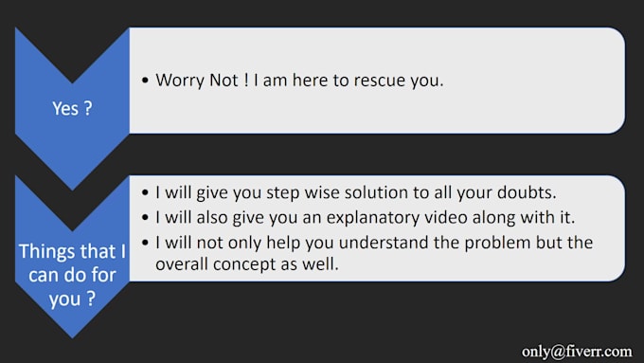Click the word 'doubts' in the second box
The image size is (644, 363).
click(525, 192)
